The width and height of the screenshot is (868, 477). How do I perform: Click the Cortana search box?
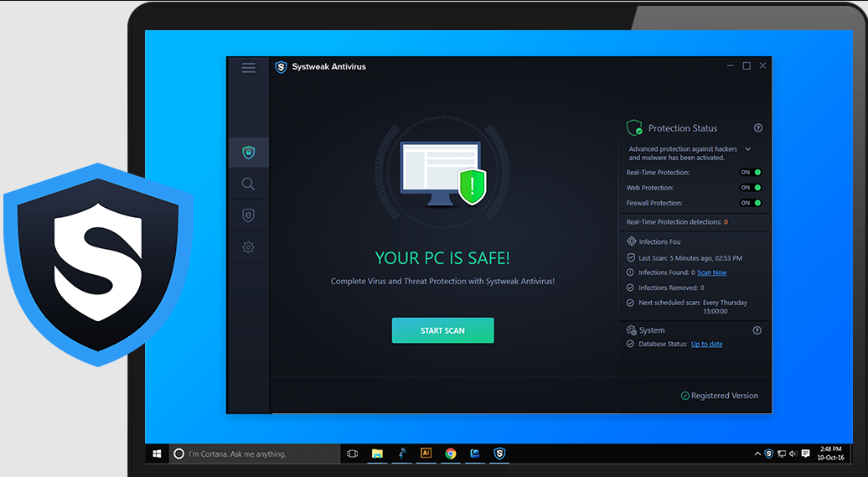pos(255,454)
